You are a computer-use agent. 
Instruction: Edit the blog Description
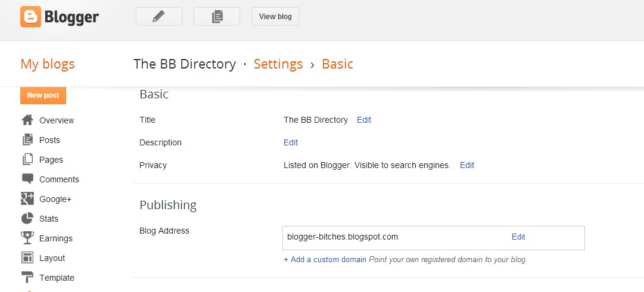point(291,142)
